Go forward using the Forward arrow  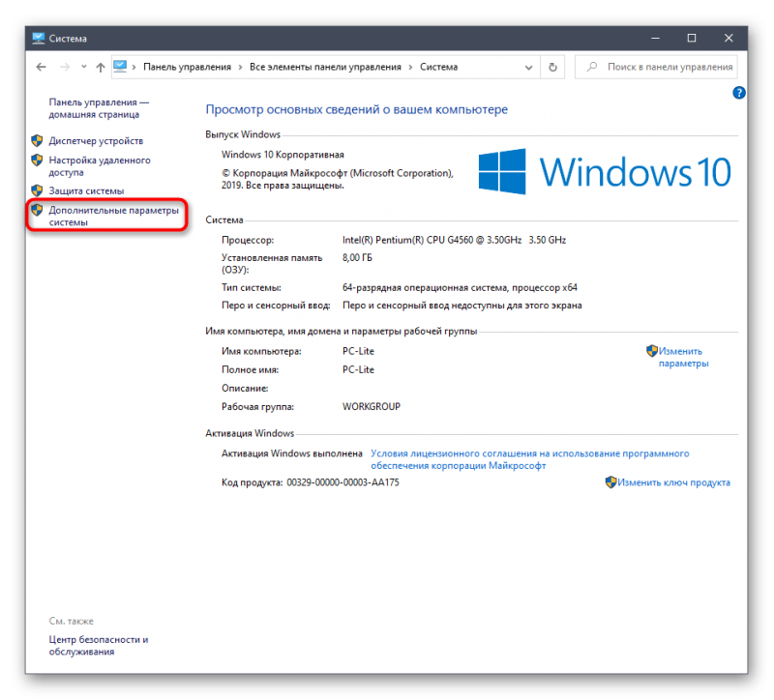point(65,67)
